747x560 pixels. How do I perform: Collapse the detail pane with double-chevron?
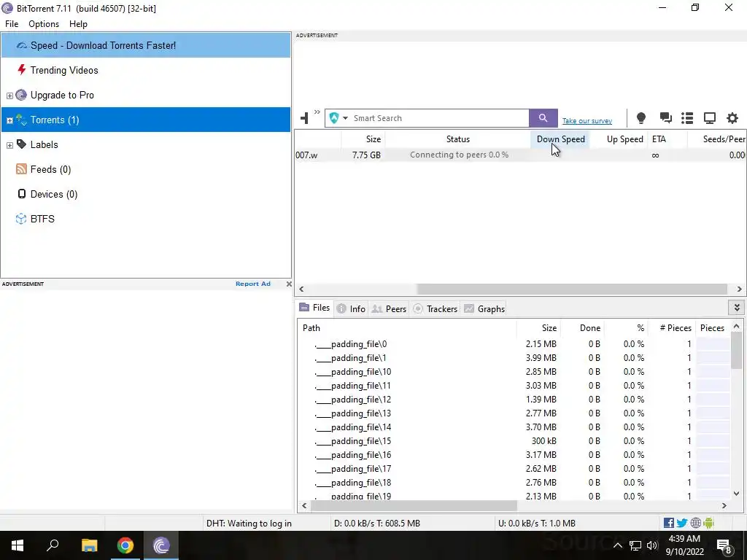pyautogui.click(x=737, y=308)
